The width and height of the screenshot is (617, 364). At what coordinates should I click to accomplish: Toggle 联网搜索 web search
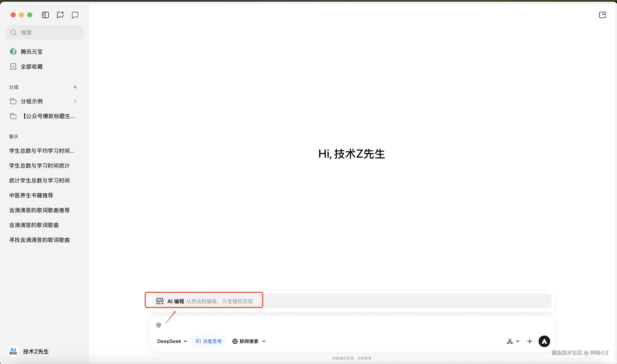tap(245, 341)
